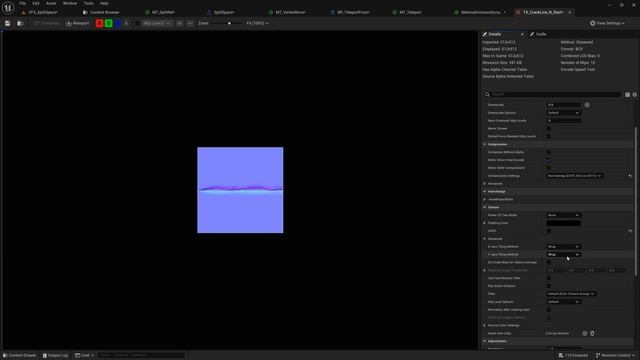640x360 pixels.
Task: Click the Compress toolbar button
Action: coord(47,23)
